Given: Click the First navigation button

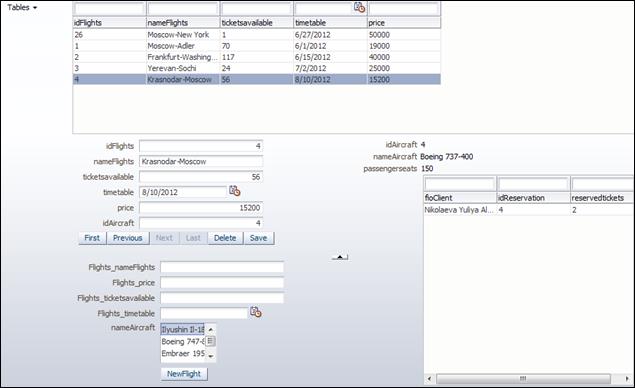Looking at the screenshot, I should click(x=92, y=238).
